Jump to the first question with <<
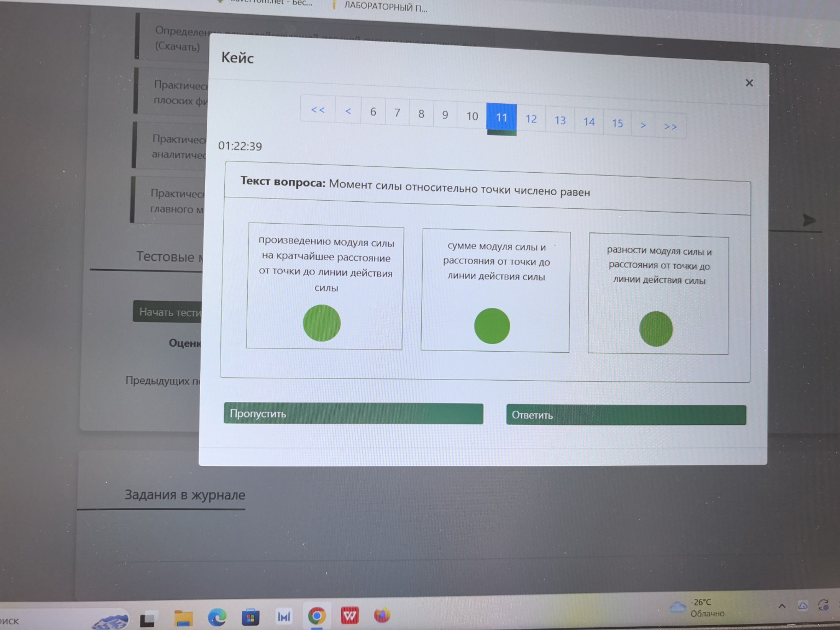 [318, 110]
